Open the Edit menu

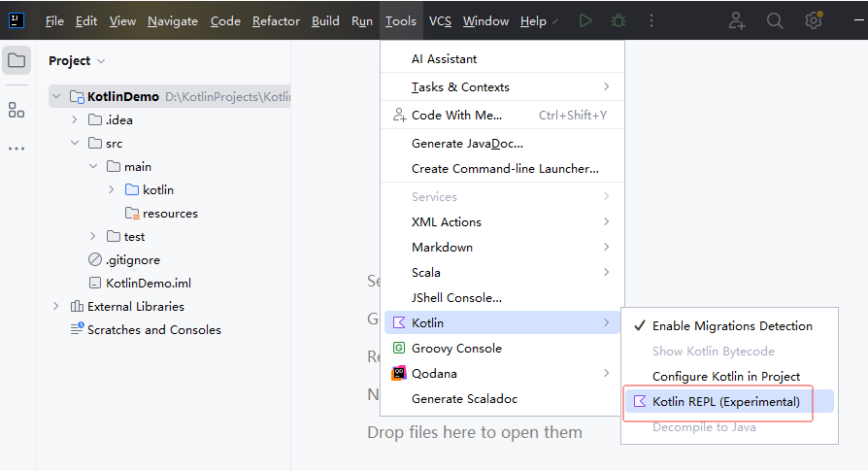click(x=86, y=21)
